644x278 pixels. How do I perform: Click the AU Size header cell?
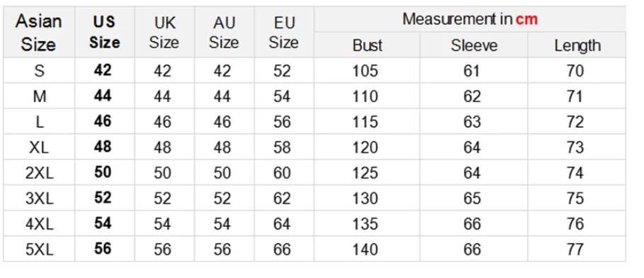[225, 32]
